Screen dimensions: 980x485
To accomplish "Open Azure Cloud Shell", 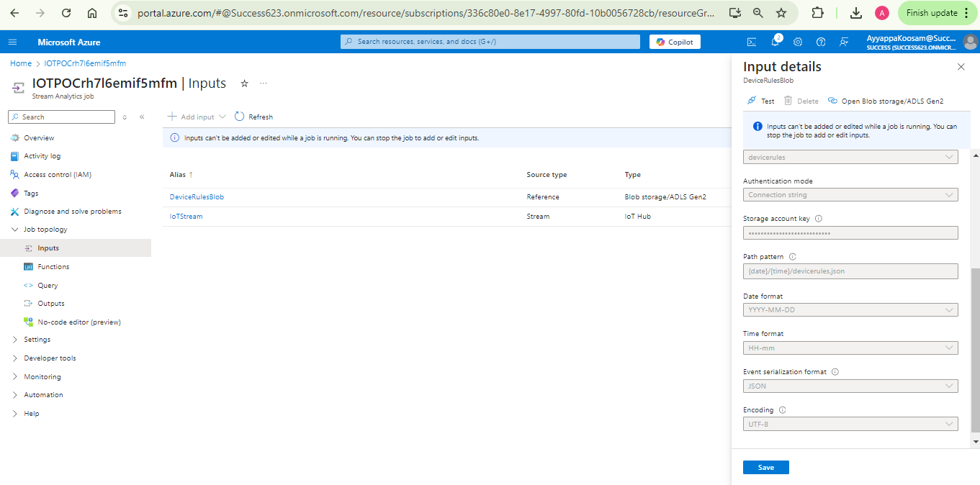I will (753, 42).
